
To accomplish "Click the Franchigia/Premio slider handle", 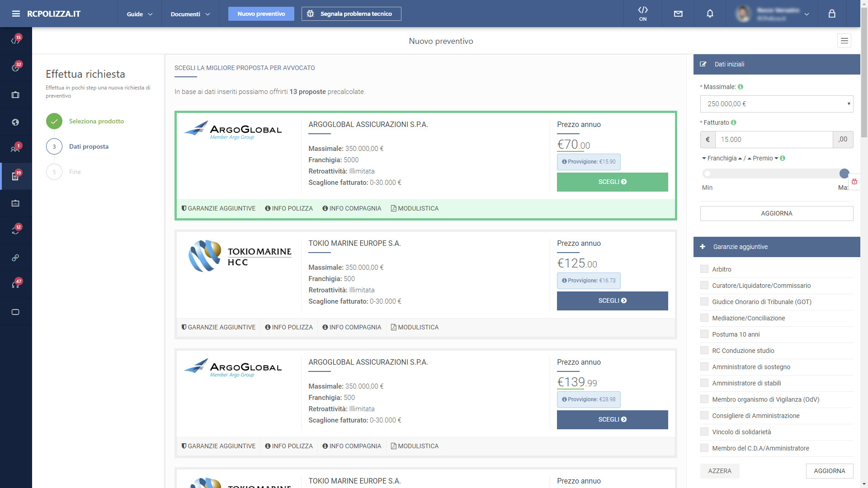I will coord(844,174).
